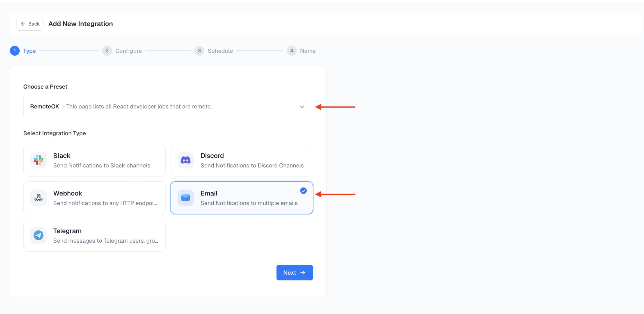This screenshot has width=644, height=314.
Task: Click the 'Select Integration Type' label
Action: (54, 133)
